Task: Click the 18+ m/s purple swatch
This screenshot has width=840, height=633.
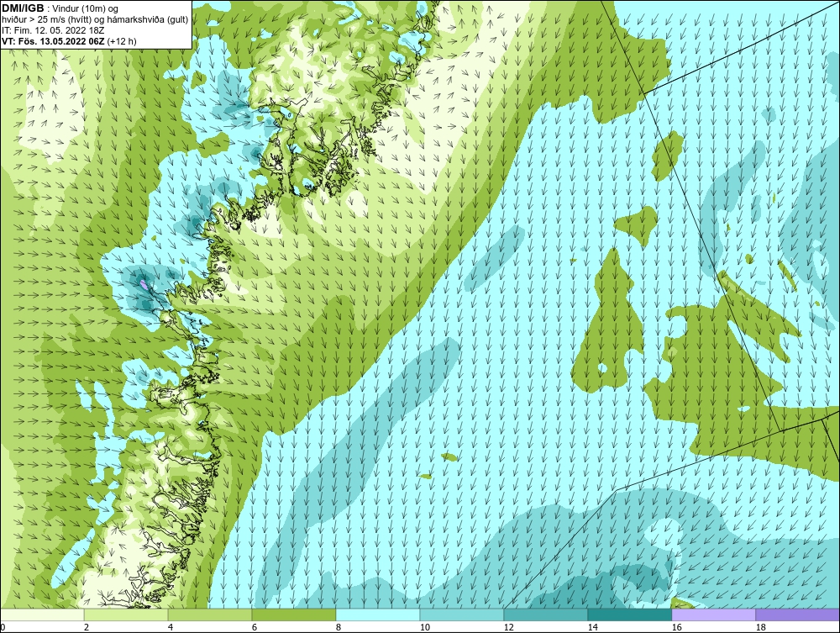Action: [797, 615]
